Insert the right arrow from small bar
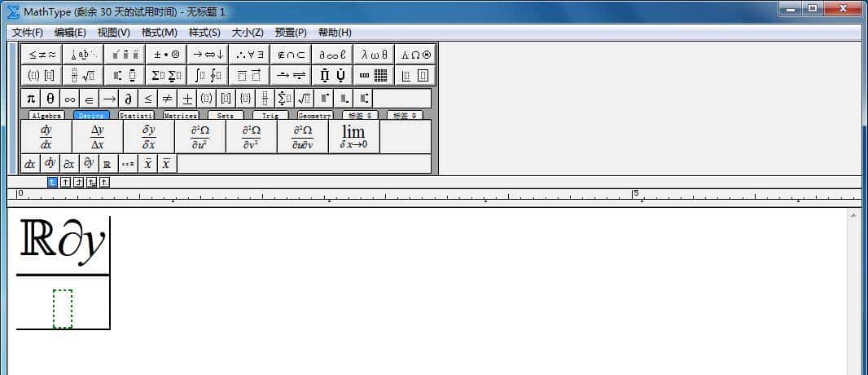The width and height of the screenshot is (868, 375). point(109,99)
